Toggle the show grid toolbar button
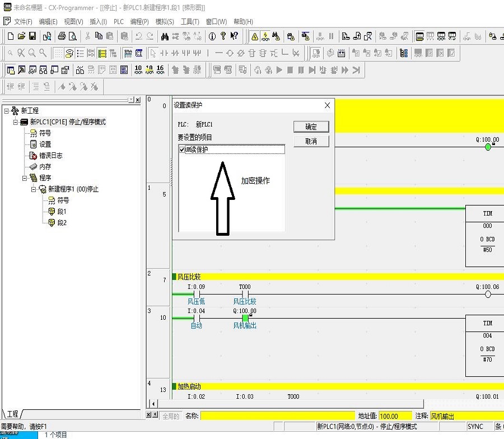This screenshot has width=504, height=439. click(58, 53)
